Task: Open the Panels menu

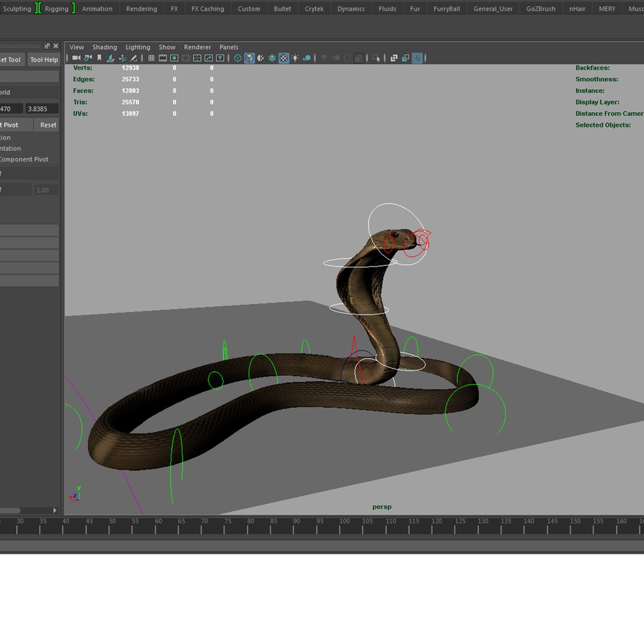Action: (x=229, y=47)
